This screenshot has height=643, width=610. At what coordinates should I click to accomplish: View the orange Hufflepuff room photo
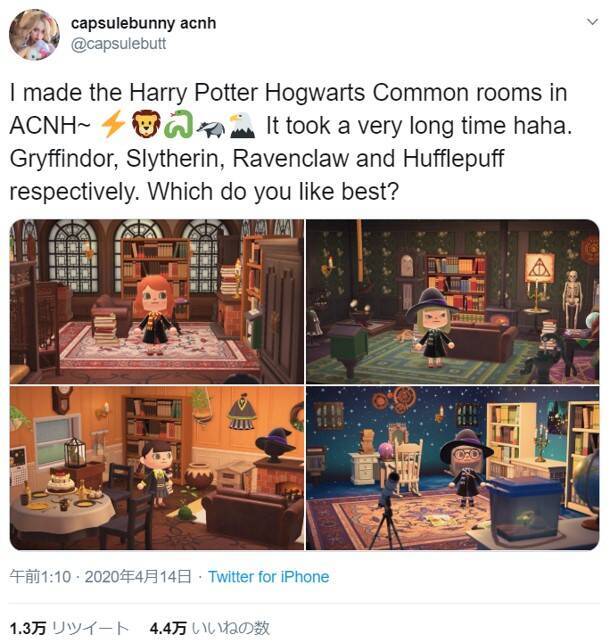[x=157, y=468]
